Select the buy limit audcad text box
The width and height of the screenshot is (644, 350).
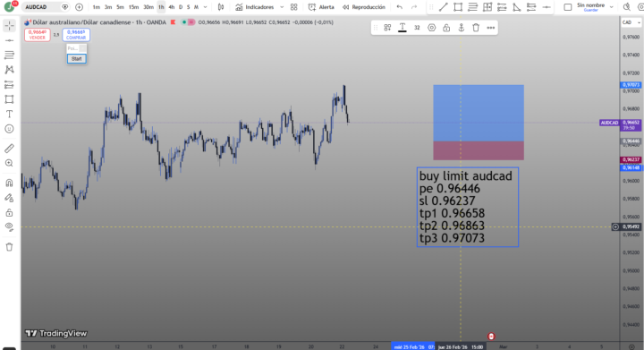pos(468,207)
